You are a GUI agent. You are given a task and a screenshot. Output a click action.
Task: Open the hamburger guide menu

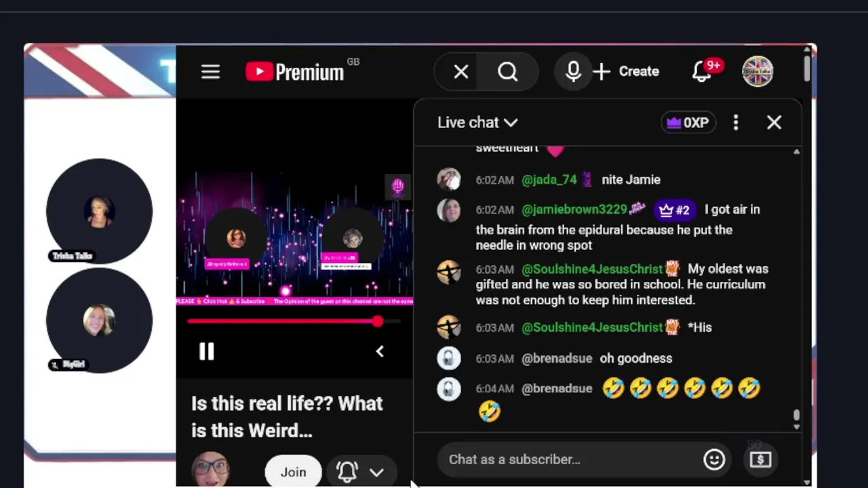point(210,72)
